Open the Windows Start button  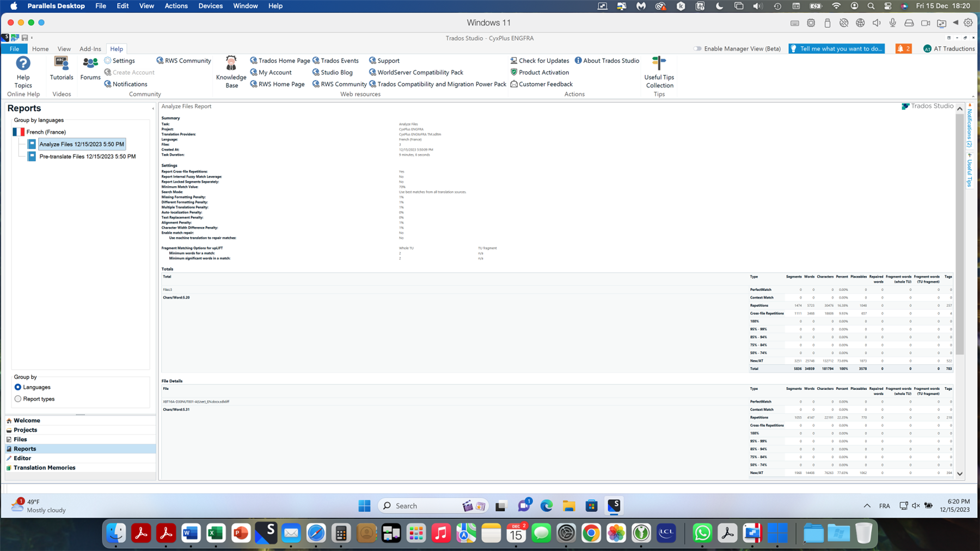pos(364,506)
